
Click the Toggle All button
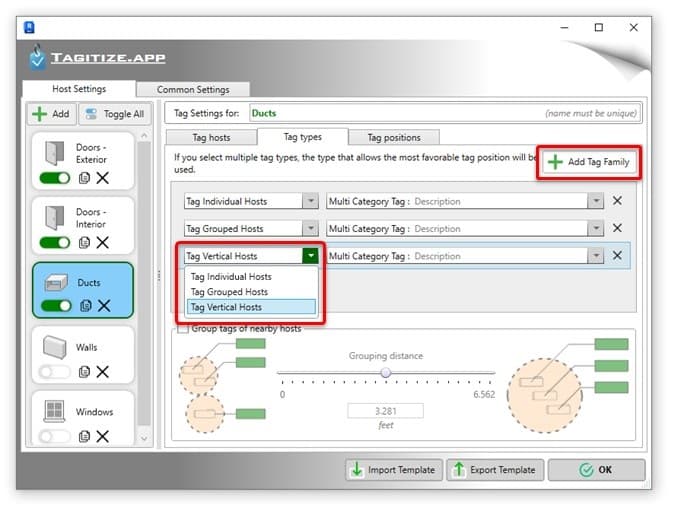tap(115, 114)
